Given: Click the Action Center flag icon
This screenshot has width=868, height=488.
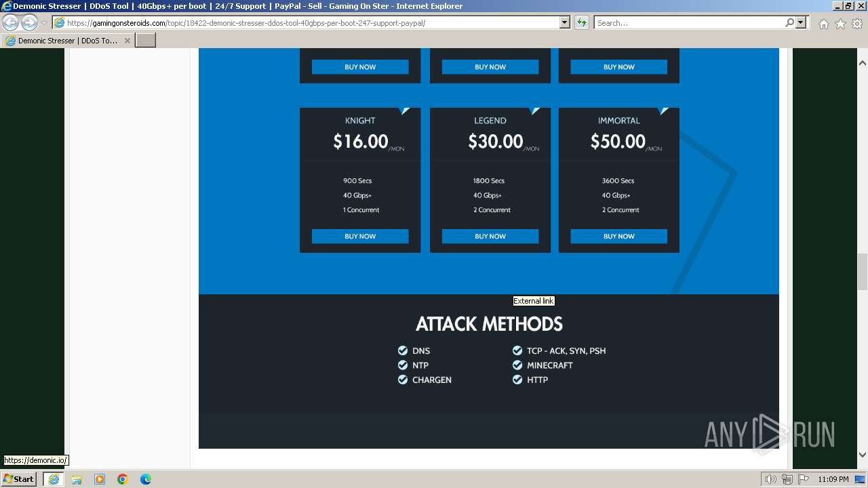Looking at the screenshot, I should tap(804, 479).
